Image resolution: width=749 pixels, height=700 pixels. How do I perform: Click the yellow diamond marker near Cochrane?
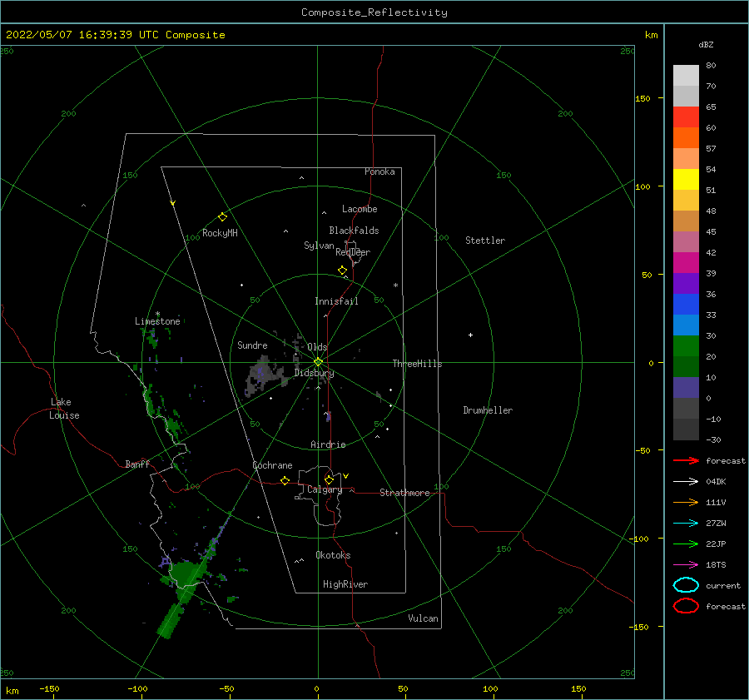click(285, 480)
